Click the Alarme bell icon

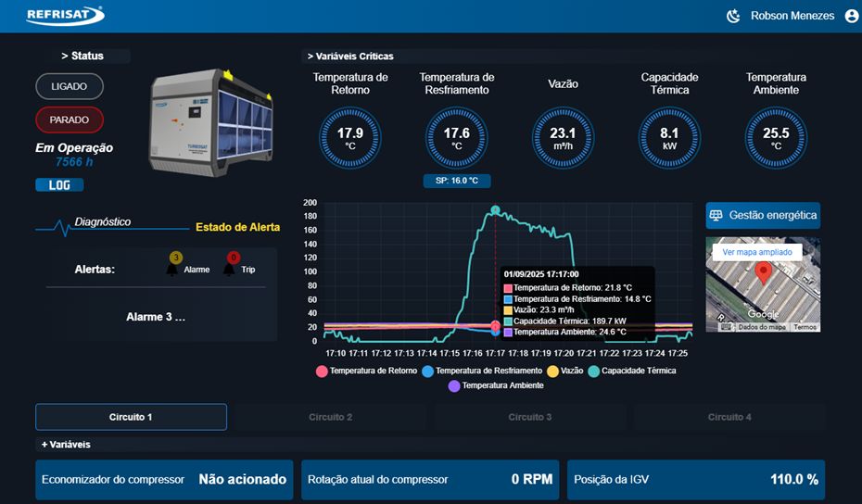[x=172, y=270]
